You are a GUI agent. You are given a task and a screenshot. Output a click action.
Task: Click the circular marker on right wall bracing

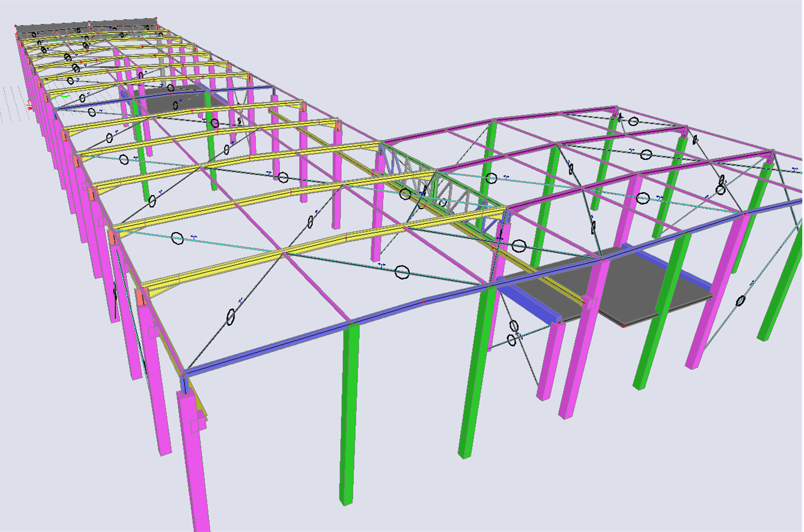coord(741,301)
